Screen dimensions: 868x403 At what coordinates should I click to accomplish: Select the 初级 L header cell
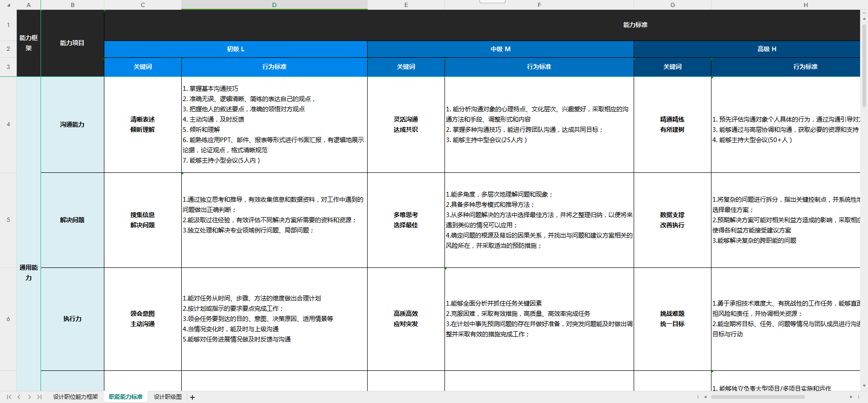click(236, 49)
